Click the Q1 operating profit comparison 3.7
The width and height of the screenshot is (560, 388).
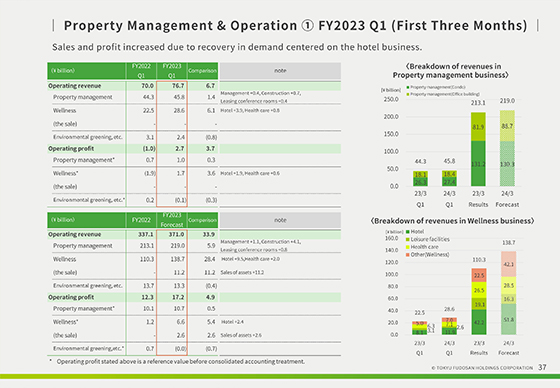tap(210, 149)
